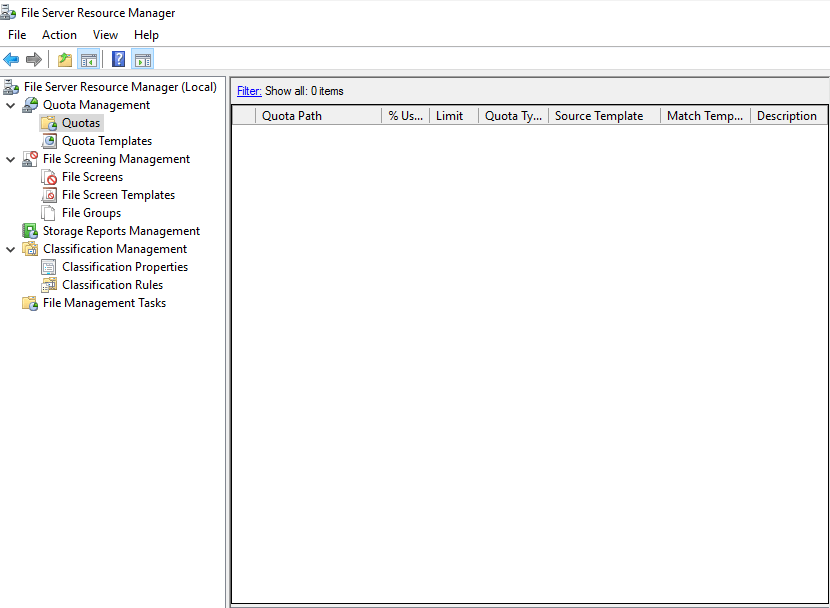The image size is (830, 608).
Task: Select the File Screen Templates tree label
Action: 119,195
